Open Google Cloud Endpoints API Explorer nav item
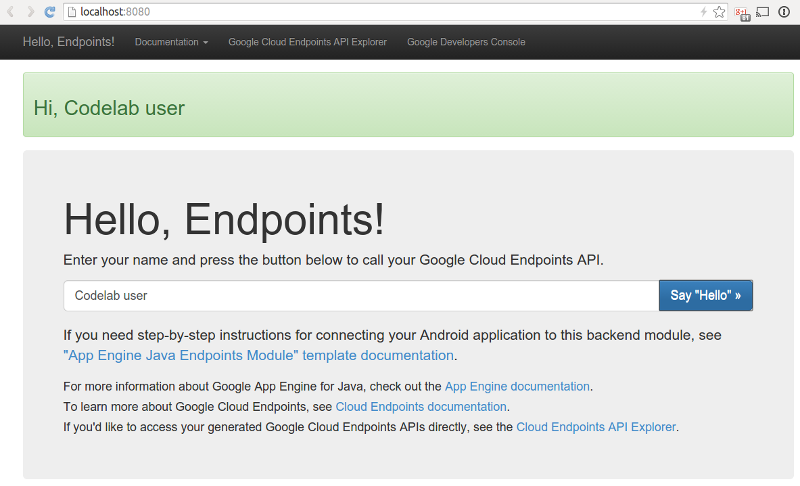Screen dimensions: 800x486 click(307, 42)
